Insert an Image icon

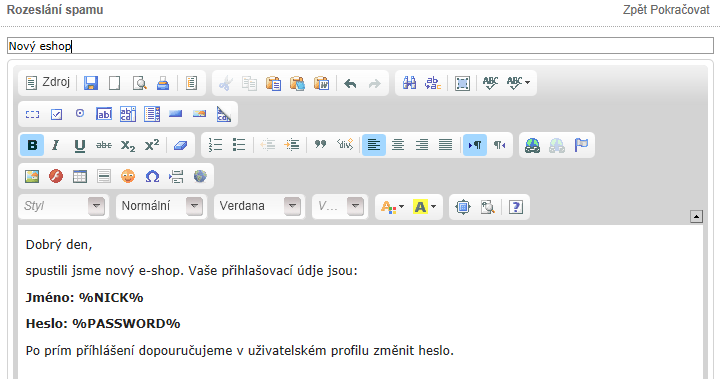click(x=32, y=176)
